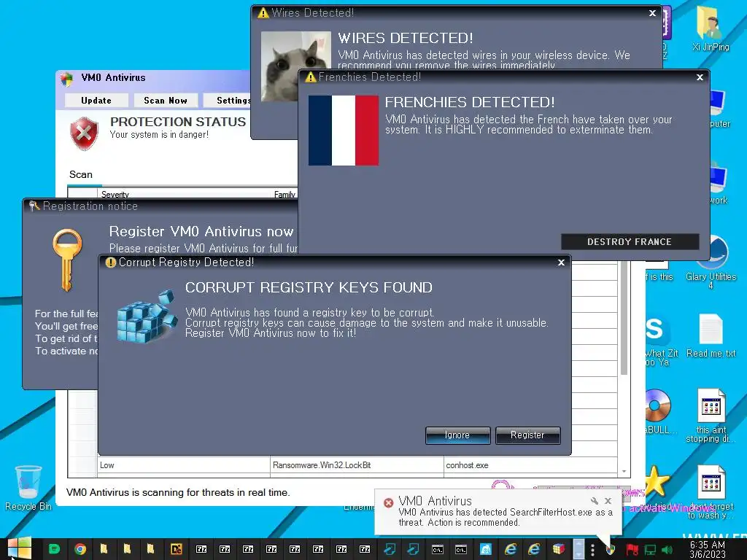
Task: Click the Ignore button in Corrupt Registry dialog
Action: pyautogui.click(x=457, y=435)
